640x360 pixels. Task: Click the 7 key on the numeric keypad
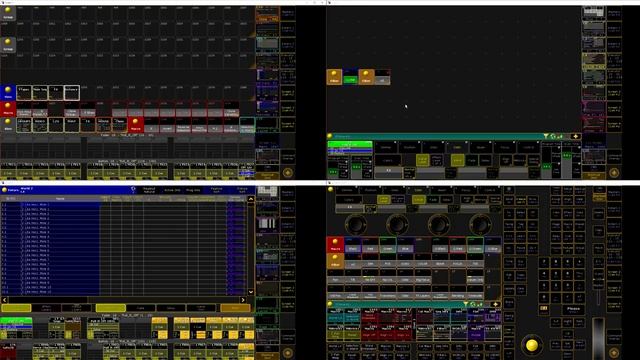click(544, 262)
